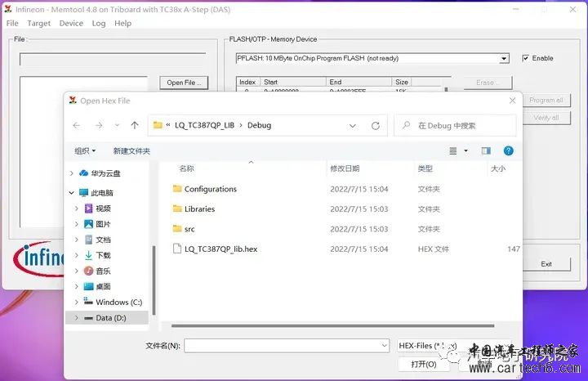
Task: Click horizontal scrollbar in file list
Action: (332, 325)
